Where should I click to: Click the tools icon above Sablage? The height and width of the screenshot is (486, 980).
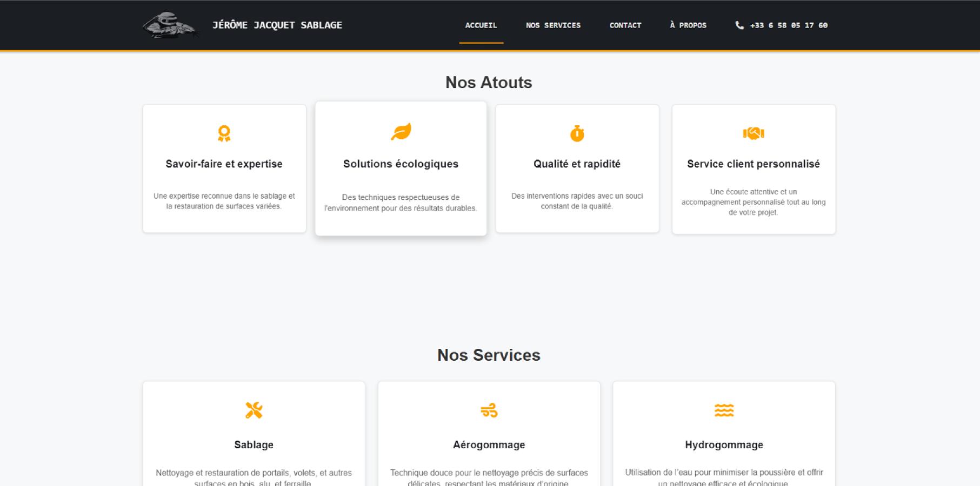254,410
